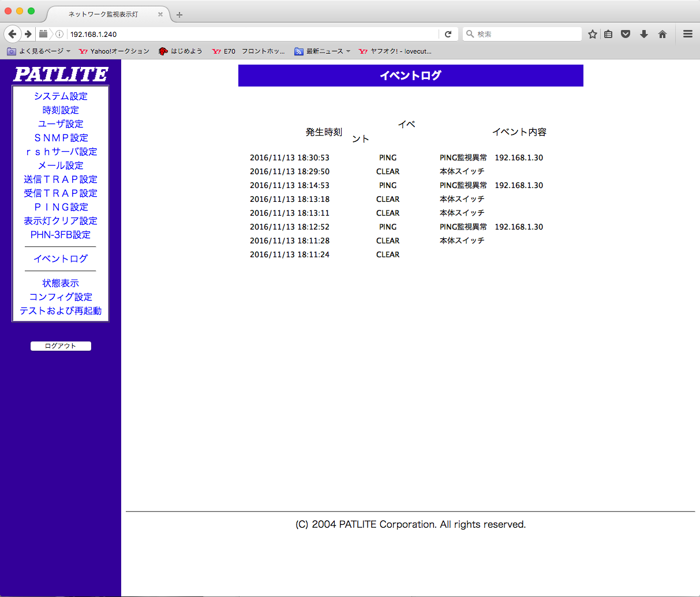Open the bookmarks list icon
The width and height of the screenshot is (700, 597).
[608, 34]
